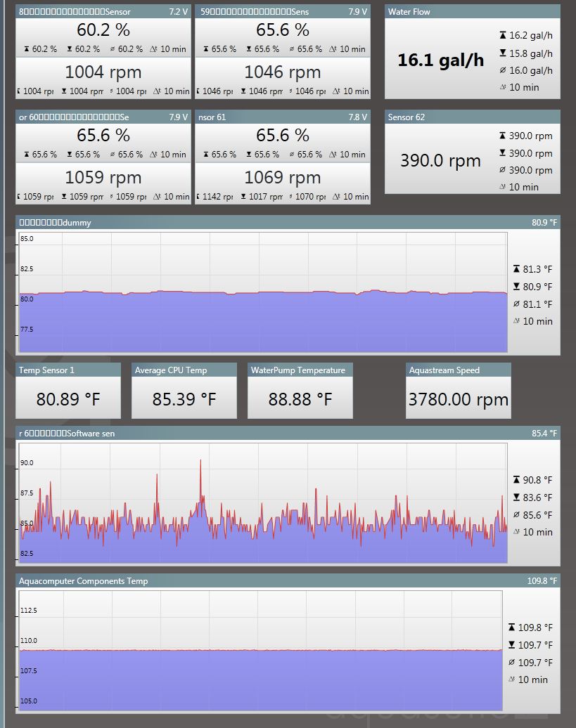Select the Aquastream Speed 3780.00 rpm value
Image resolution: width=576 pixels, height=728 pixels.
(x=458, y=399)
